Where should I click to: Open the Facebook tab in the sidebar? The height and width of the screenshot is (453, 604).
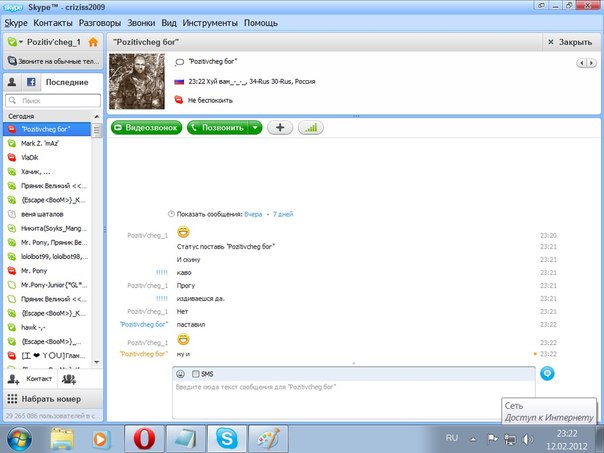[32, 82]
